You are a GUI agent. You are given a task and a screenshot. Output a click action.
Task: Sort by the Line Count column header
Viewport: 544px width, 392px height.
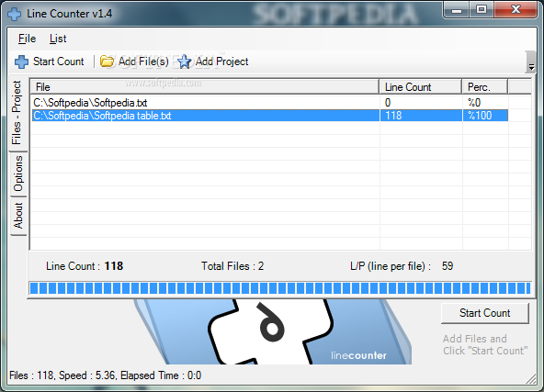421,86
